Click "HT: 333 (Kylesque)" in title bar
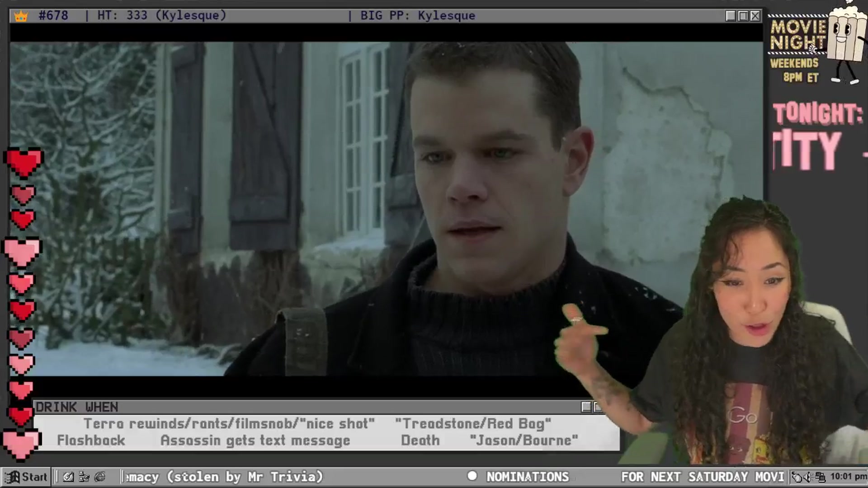The image size is (868, 488). [162, 15]
